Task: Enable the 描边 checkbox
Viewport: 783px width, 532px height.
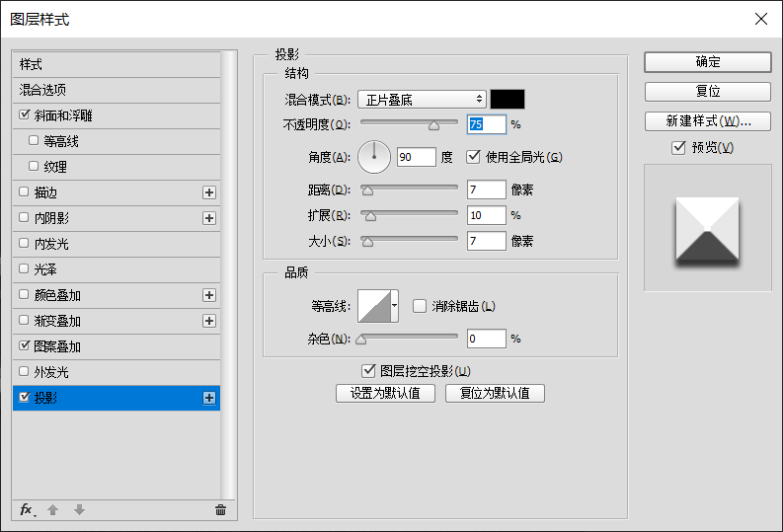Action: [24, 191]
